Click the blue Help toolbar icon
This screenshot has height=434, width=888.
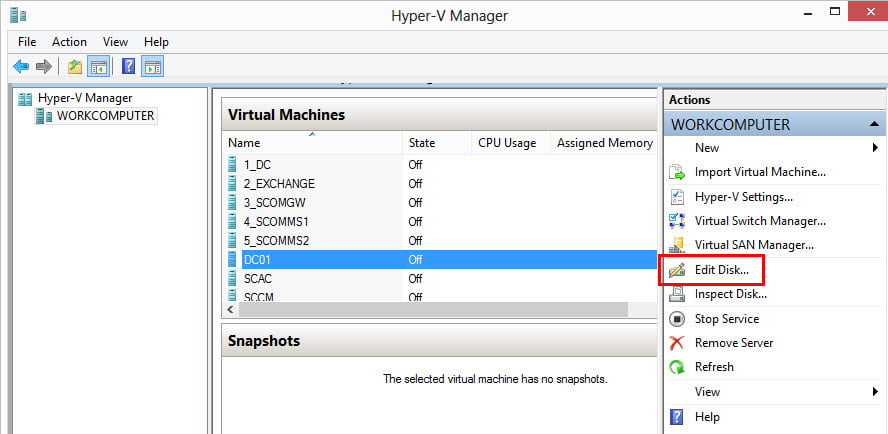click(x=128, y=67)
